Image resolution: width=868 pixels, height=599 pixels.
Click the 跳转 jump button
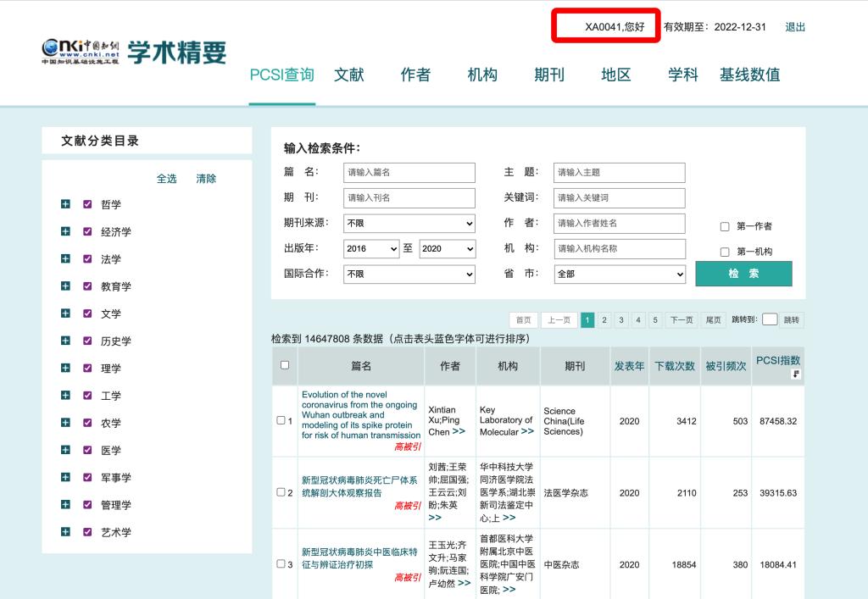(791, 319)
